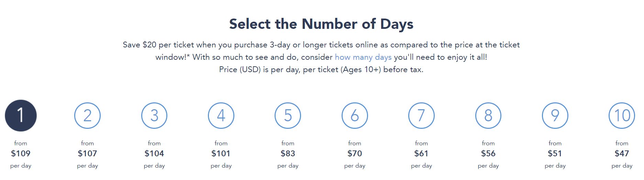Image resolution: width=644 pixels, height=180 pixels.
Task: Click the $56 price under 8 days
Action: (488, 154)
